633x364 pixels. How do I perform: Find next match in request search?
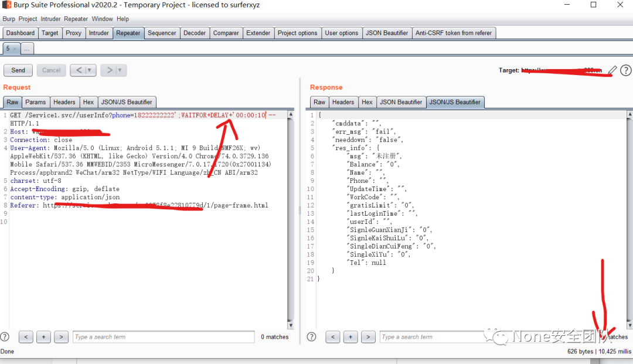click(x=62, y=336)
